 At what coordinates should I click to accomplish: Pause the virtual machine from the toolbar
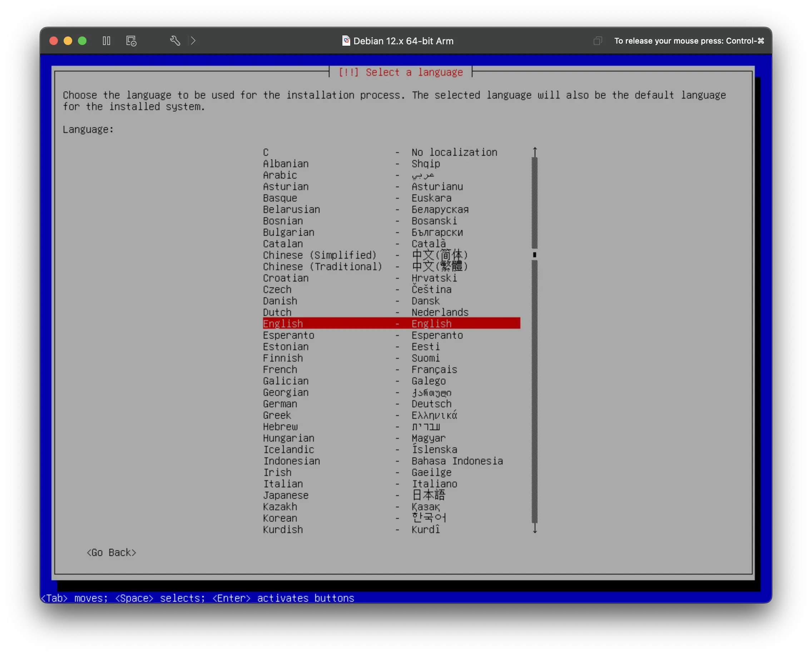[x=106, y=41]
